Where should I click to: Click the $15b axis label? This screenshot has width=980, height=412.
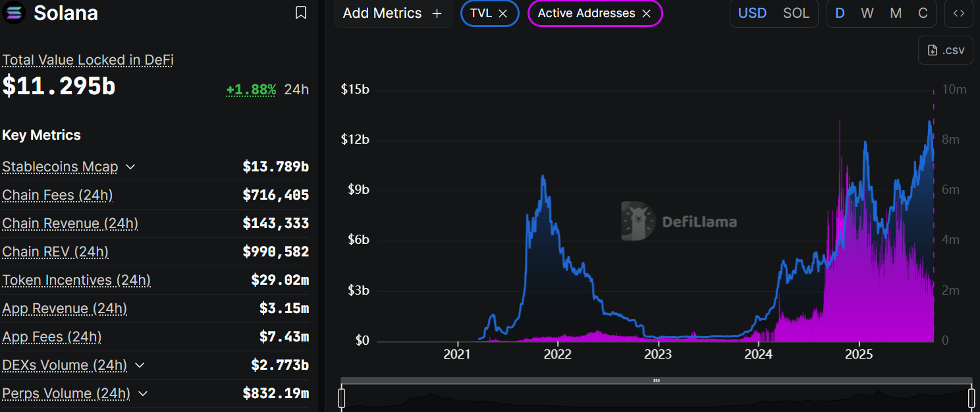(355, 89)
